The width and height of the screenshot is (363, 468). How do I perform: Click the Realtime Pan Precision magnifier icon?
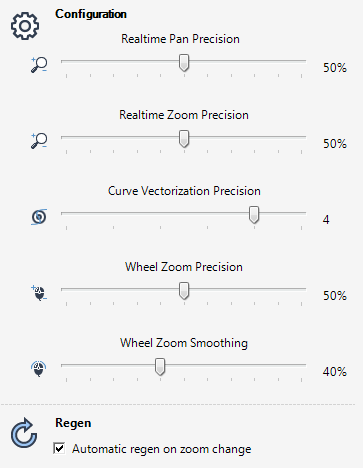pos(39,65)
